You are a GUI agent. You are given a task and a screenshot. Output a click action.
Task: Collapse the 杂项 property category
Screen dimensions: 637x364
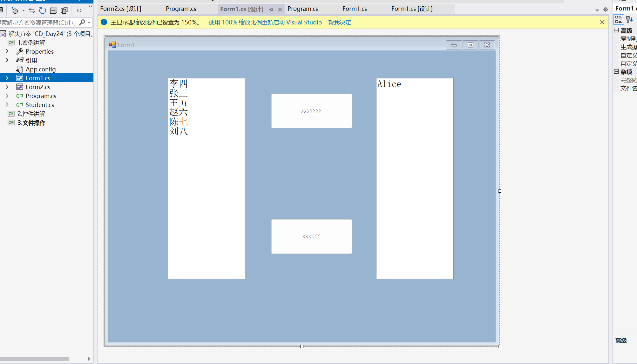(616, 72)
